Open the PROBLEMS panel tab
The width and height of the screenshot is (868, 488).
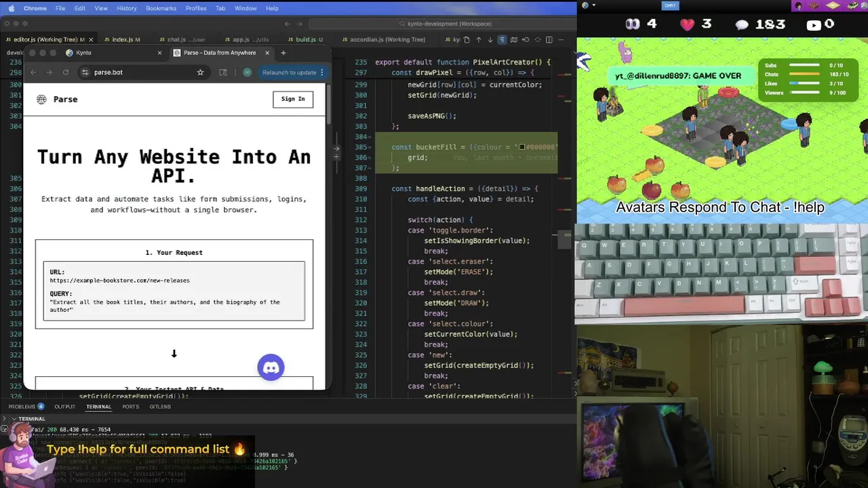click(26, 407)
